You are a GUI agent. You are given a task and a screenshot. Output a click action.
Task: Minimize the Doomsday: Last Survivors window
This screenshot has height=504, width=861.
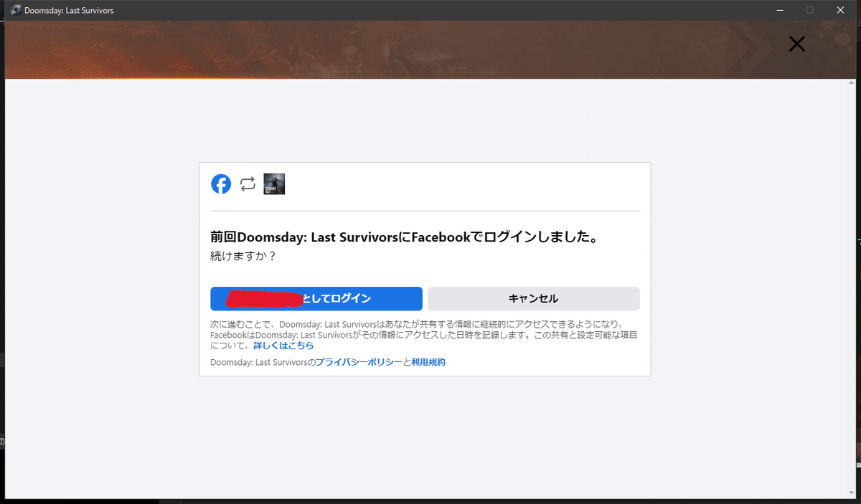(778, 10)
